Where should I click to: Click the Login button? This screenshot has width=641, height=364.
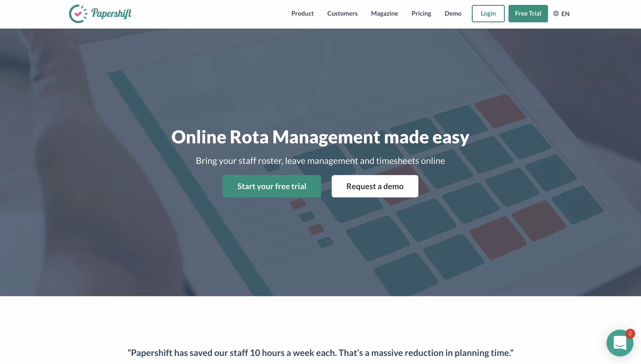point(488,13)
